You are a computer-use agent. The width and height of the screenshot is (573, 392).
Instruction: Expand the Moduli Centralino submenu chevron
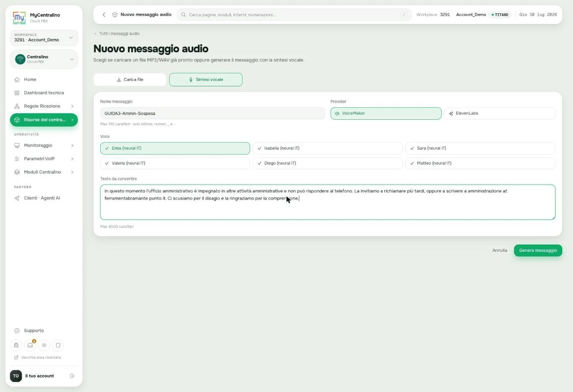[x=72, y=172]
